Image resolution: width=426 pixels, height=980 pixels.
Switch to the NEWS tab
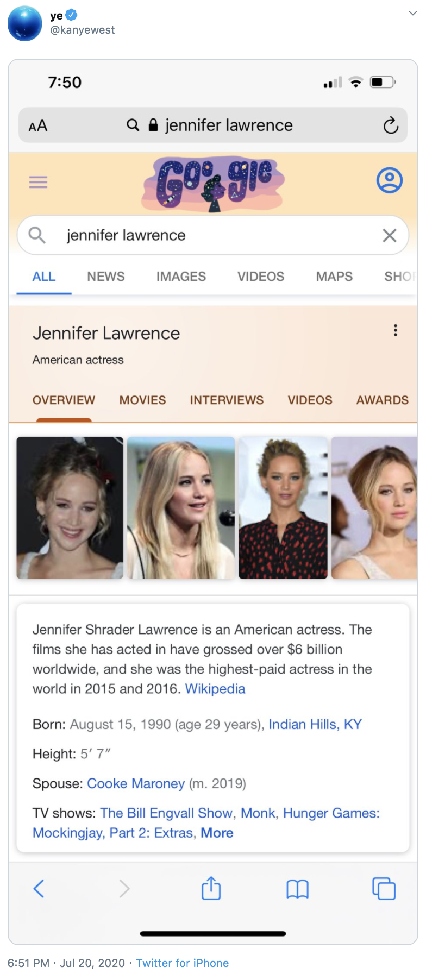106,277
